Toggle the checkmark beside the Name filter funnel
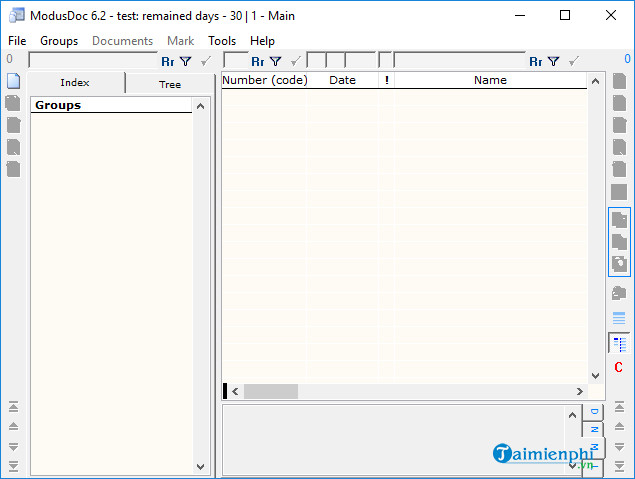Viewport: 635px width, 479px height. (572, 62)
